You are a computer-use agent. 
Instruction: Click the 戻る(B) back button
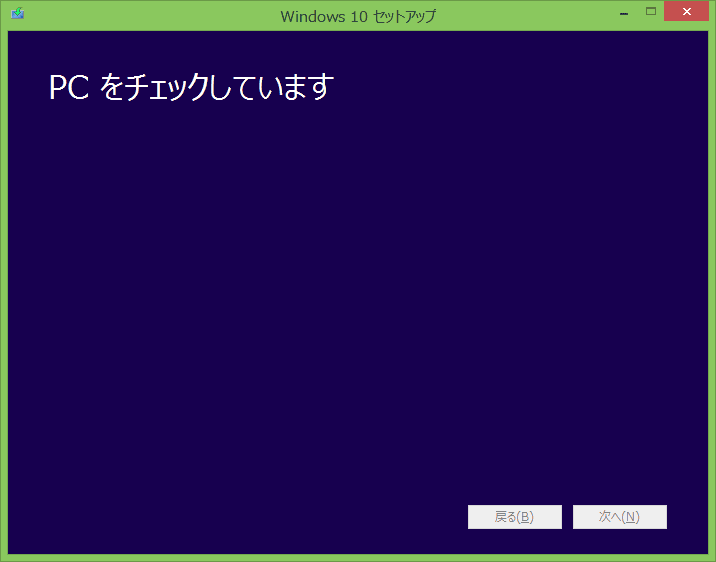[x=515, y=517]
